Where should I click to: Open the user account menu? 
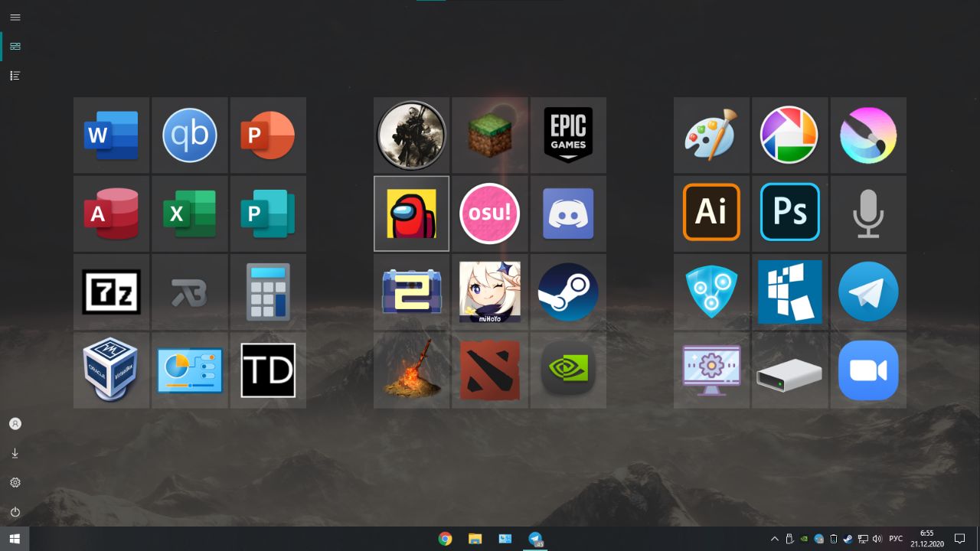pos(15,424)
